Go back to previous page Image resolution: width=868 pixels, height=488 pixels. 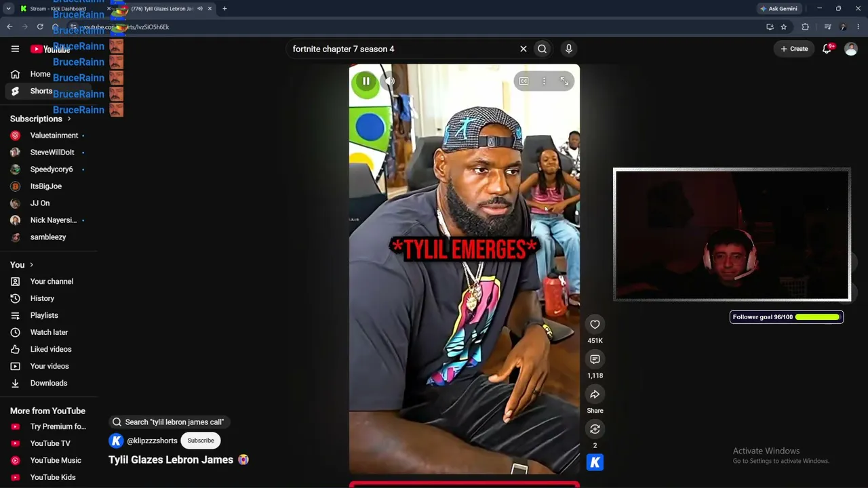[9, 27]
